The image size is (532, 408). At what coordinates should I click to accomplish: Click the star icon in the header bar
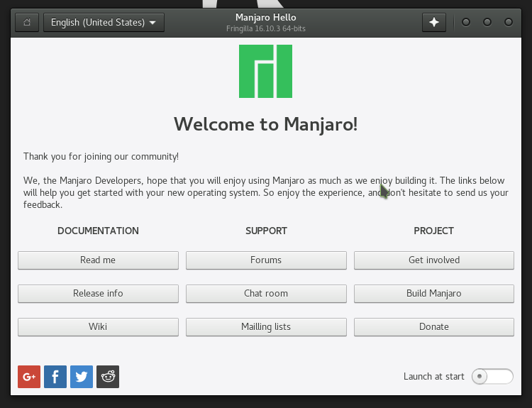(x=434, y=23)
